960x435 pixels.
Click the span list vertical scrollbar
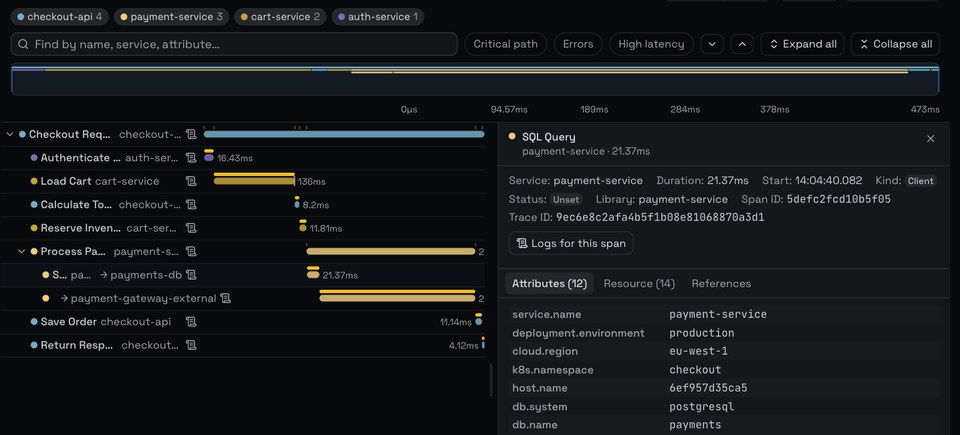pos(491,380)
